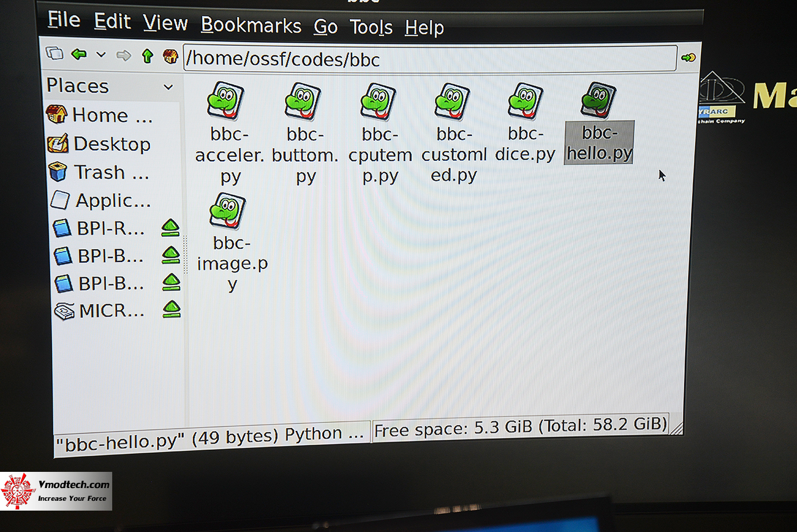Click the bbc-hello.py file name label

pyautogui.click(x=599, y=142)
